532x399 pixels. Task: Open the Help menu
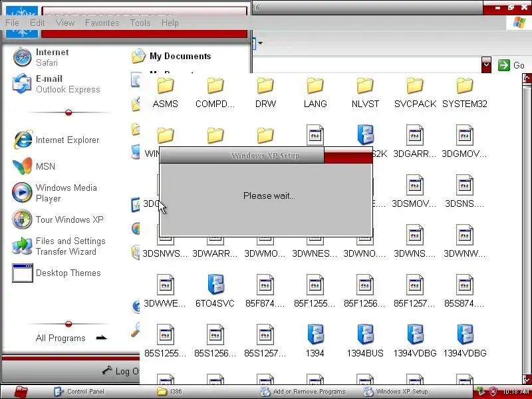170,23
